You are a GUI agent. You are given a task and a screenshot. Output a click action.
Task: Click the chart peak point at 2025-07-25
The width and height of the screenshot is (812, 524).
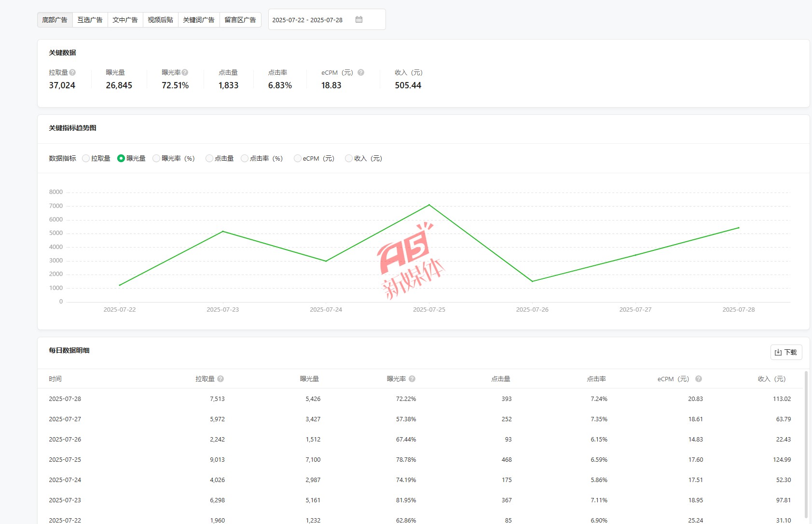(x=429, y=205)
